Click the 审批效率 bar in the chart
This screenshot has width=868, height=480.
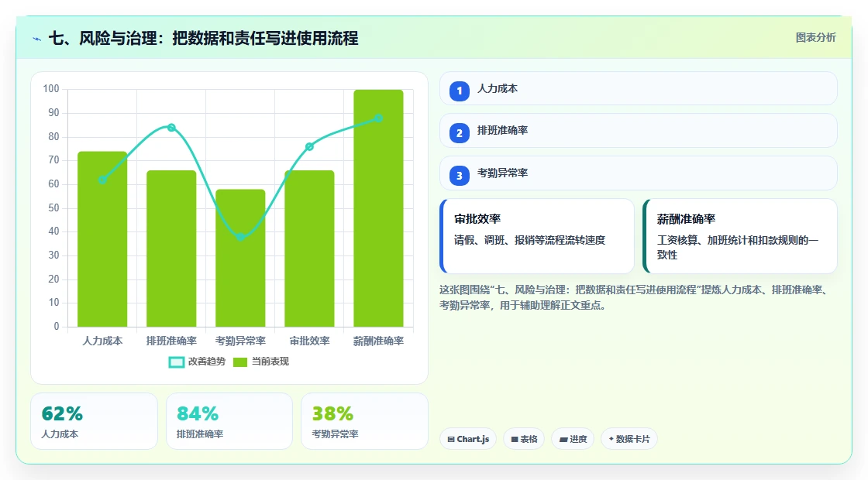[309, 249]
